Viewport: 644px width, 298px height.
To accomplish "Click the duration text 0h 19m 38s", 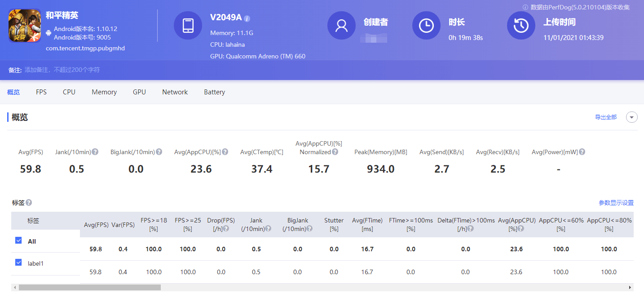I will pos(466,38).
